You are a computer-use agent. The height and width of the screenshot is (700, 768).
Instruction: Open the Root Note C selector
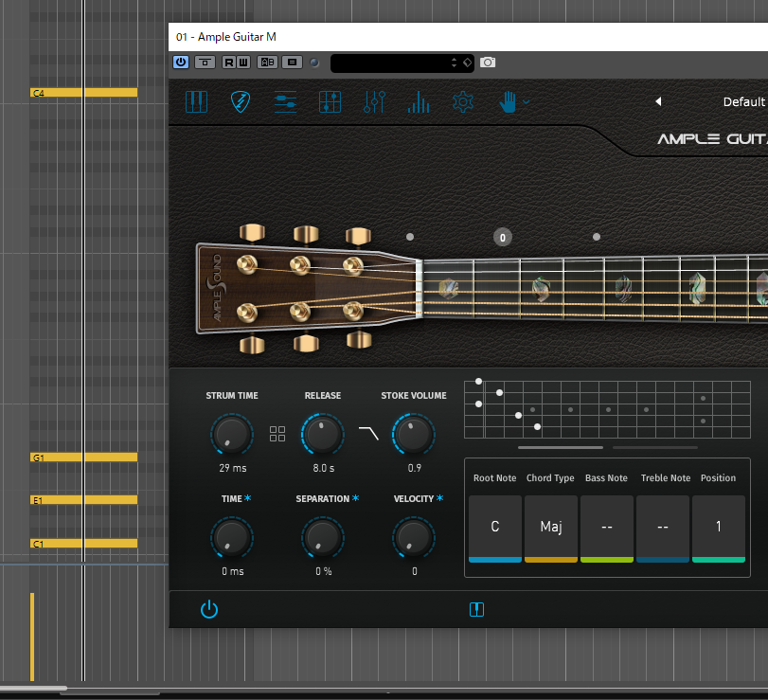(494, 529)
